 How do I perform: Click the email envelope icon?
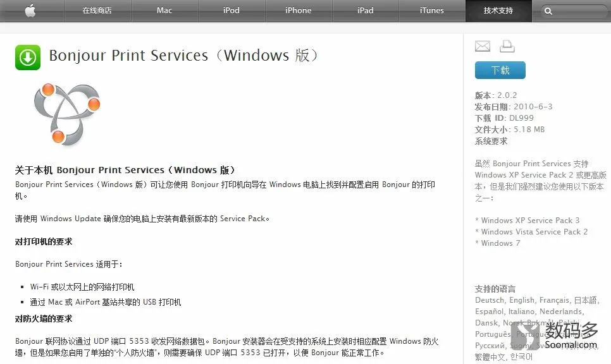(483, 46)
